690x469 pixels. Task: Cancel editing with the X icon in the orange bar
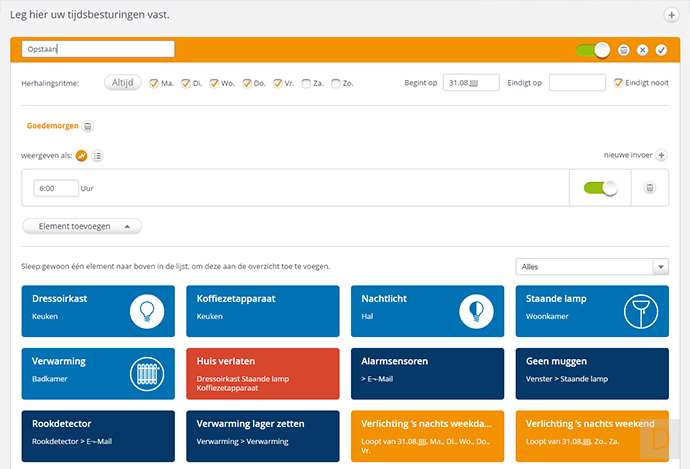click(642, 49)
